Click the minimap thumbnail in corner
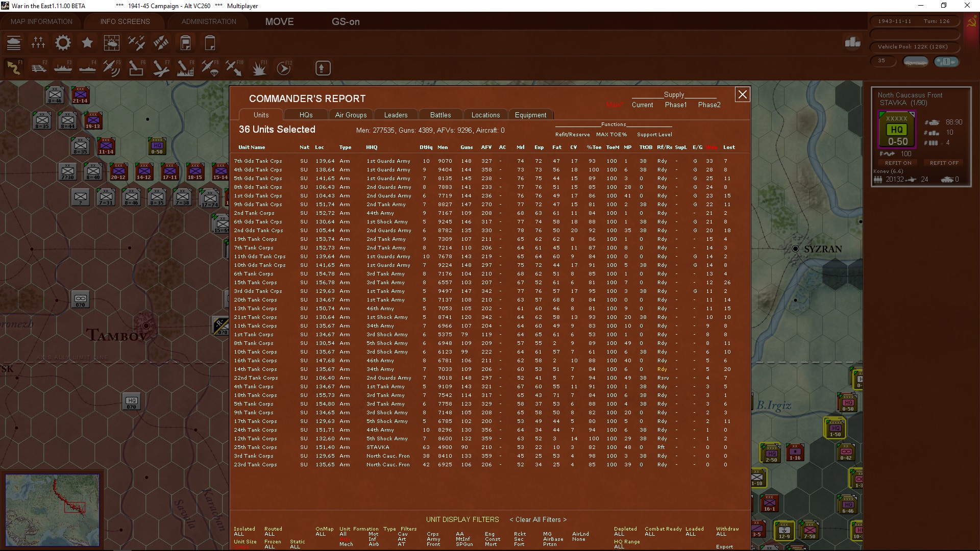This screenshot has width=980, height=551. coord(53,504)
